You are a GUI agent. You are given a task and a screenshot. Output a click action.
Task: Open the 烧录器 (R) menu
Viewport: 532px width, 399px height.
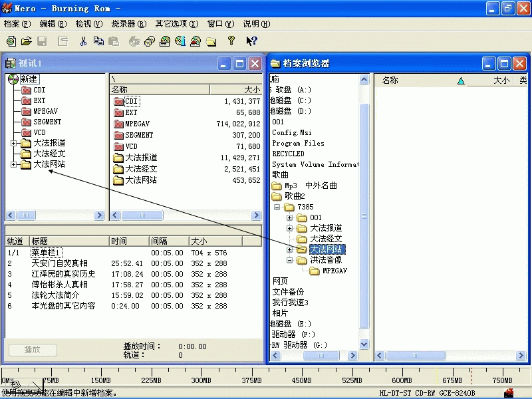[x=128, y=24]
